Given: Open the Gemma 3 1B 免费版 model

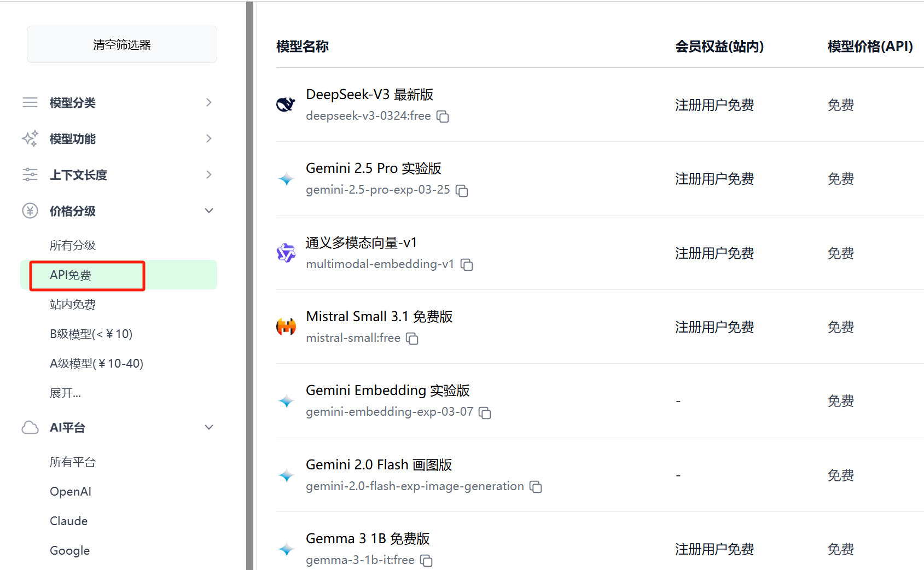Looking at the screenshot, I should pyautogui.click(x=368, y=538).
